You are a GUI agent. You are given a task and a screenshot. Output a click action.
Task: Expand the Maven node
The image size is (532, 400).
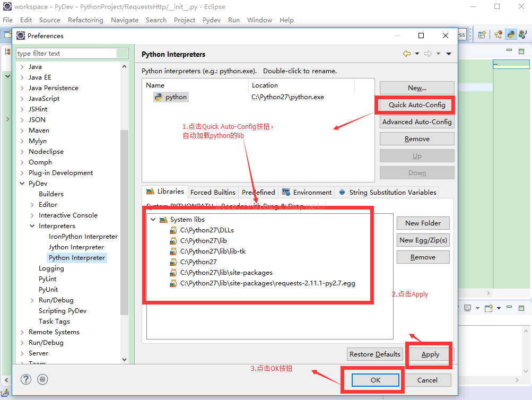pyautogui.click(x=22, y=131)
